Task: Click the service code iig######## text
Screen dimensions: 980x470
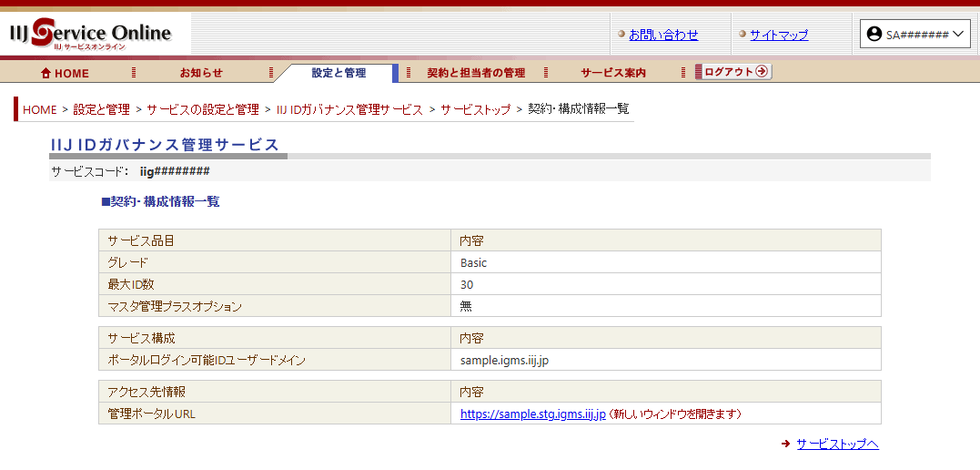Action: coord(175,171)
